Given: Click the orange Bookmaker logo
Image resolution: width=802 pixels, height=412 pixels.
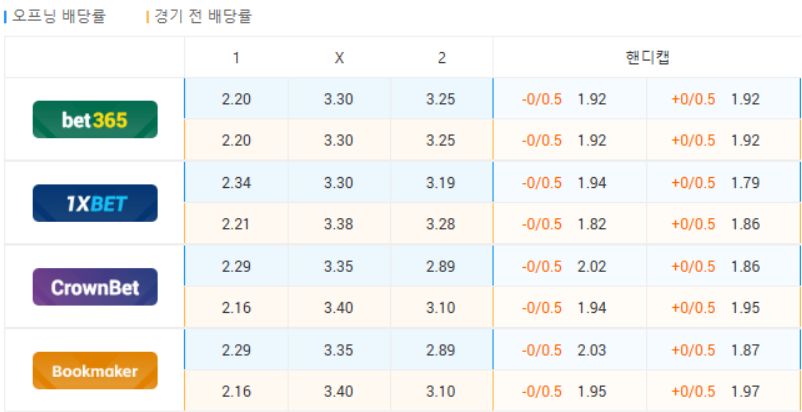Looking at the screenshot, I should pos(95,371).
